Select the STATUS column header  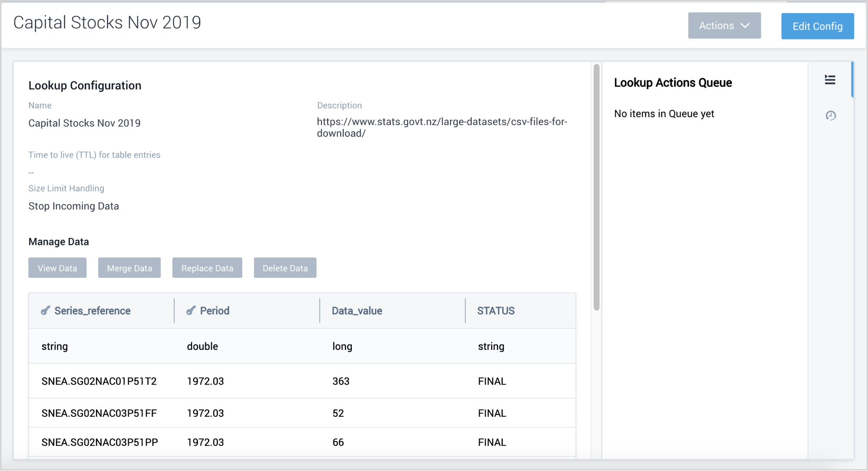495,311
